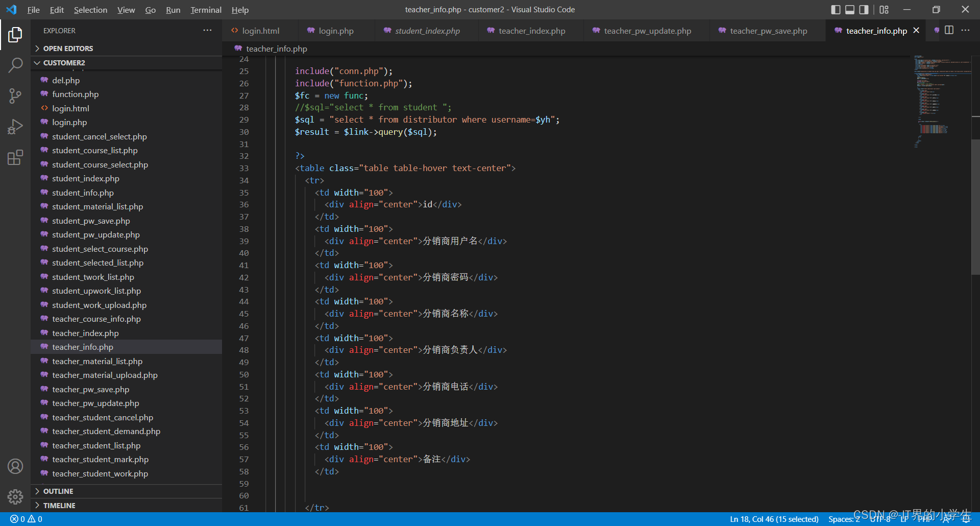Click the Spaces: 2 indentation status item

pos(843,519)
